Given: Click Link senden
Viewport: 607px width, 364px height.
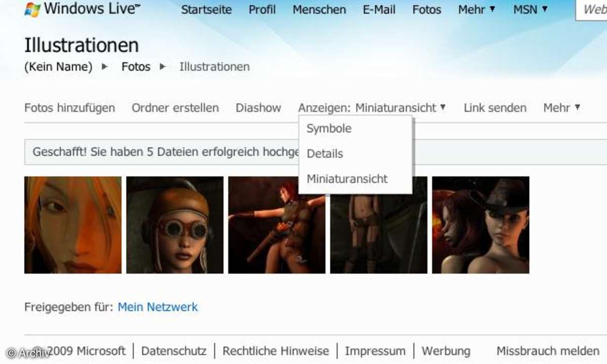Looking at the screenshot, I should point(495,108).
